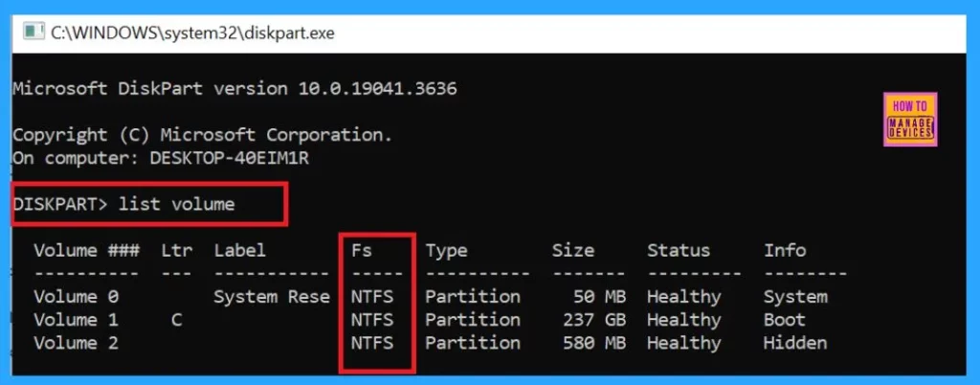
Task: Click the Ltr column header
Action: point(177,251)
